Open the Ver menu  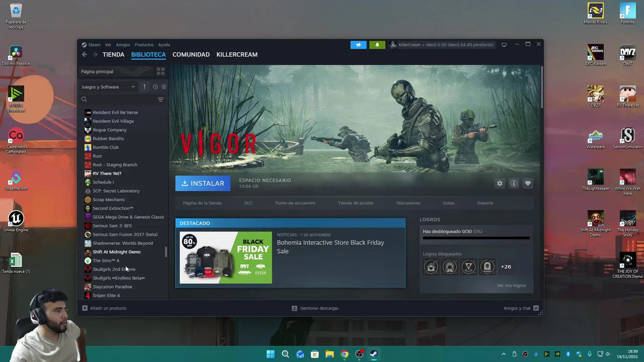coord(108,45)
